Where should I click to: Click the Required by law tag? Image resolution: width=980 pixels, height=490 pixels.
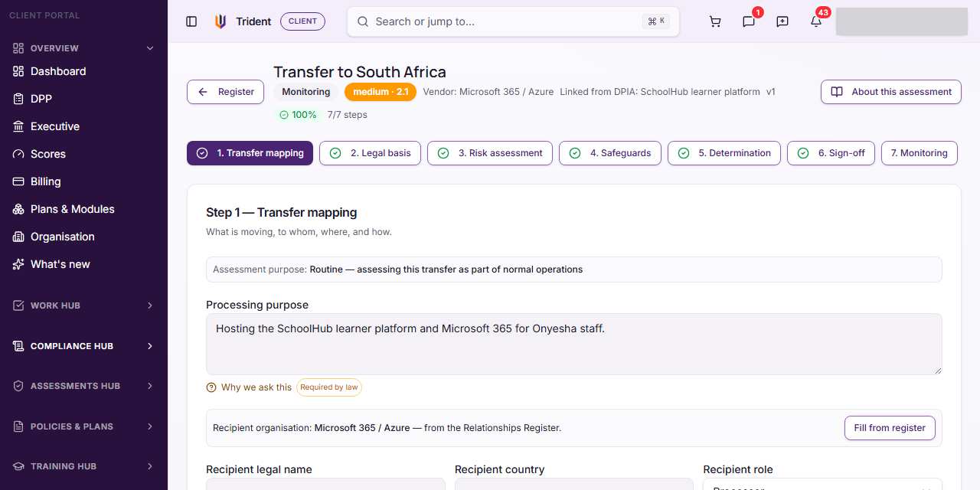(329, 387)
